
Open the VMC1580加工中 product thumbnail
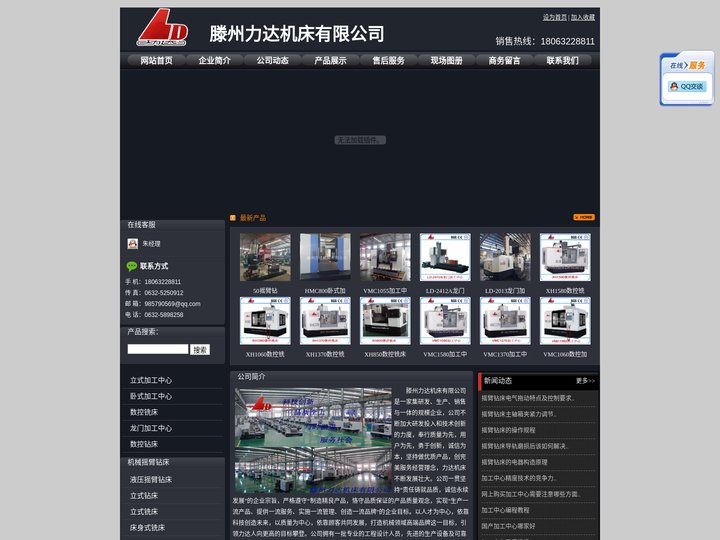(x=445, y=321)
